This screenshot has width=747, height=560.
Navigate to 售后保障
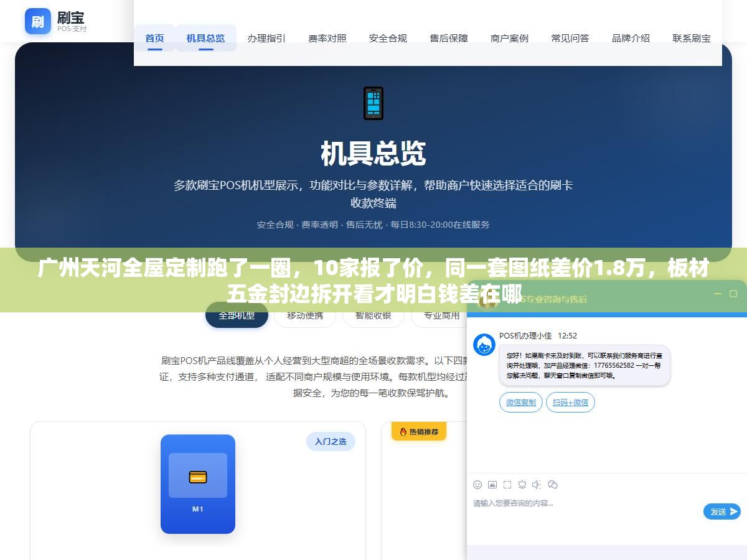click(x=449, y=38)
